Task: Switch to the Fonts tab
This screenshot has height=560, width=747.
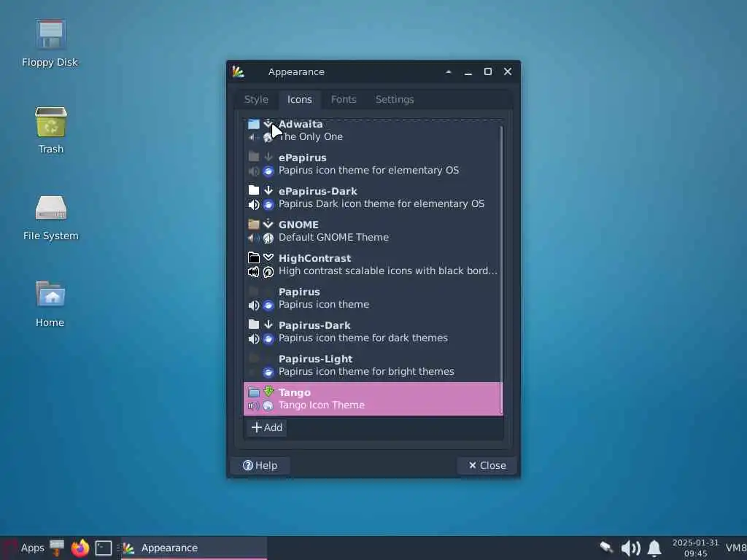Action: (x=344, y=99)
